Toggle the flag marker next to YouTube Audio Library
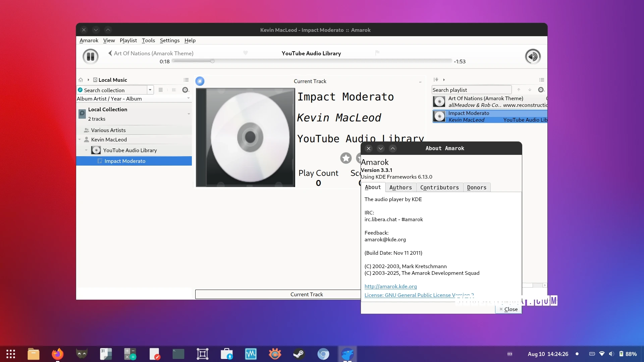 point(377,53)
